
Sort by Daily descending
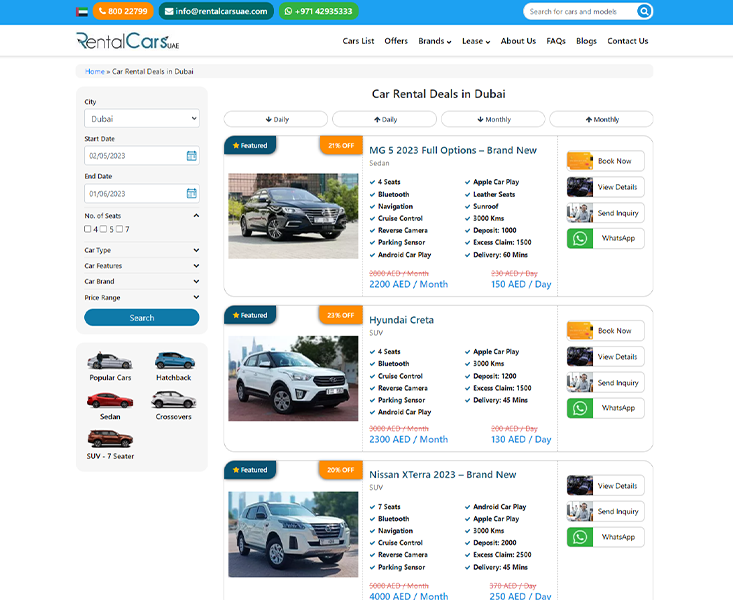coord(276,119)
